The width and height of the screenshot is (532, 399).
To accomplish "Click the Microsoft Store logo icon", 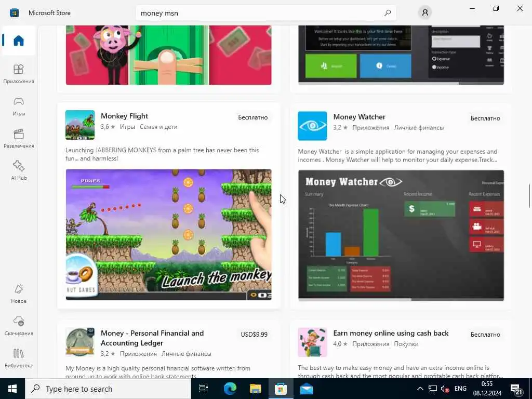I will coord(14,13).
